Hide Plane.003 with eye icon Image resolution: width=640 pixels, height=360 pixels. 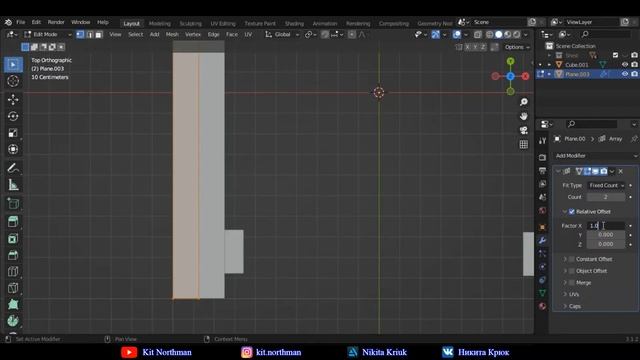pyautogui.click(x=625, y=74)
